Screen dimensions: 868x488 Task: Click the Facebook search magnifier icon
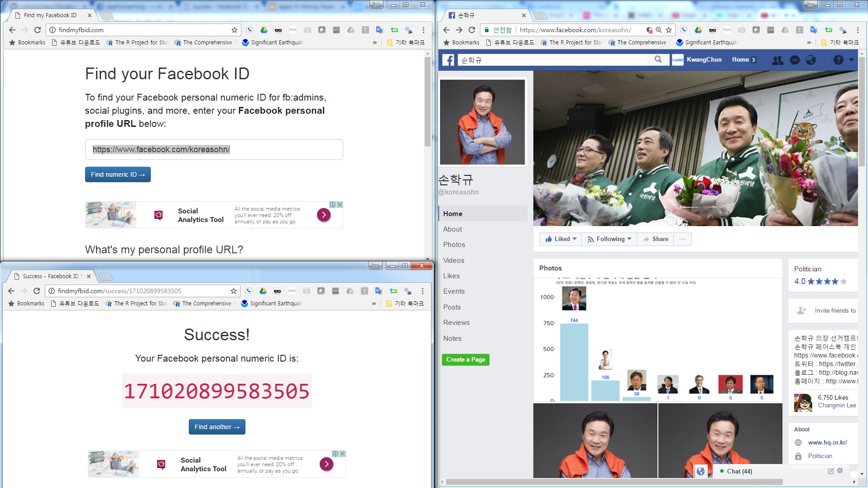(x=658, y=59)
